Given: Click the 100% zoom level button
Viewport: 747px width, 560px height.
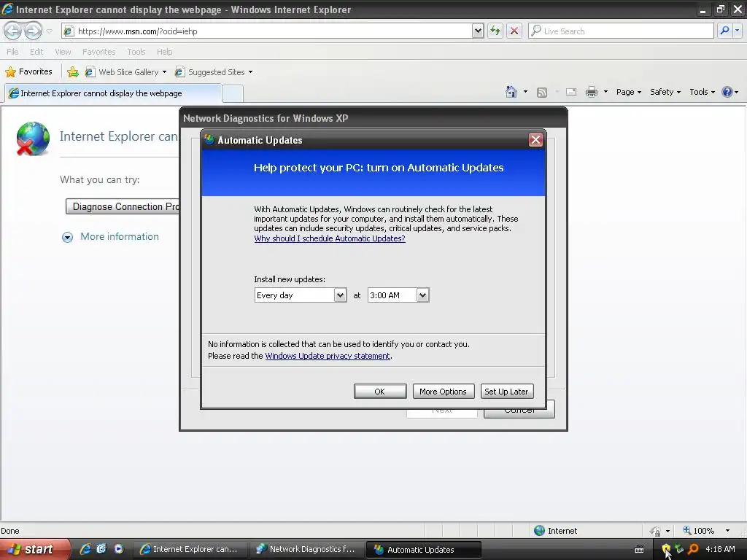Looking at the screenshot, I should [x=699, y=531].
